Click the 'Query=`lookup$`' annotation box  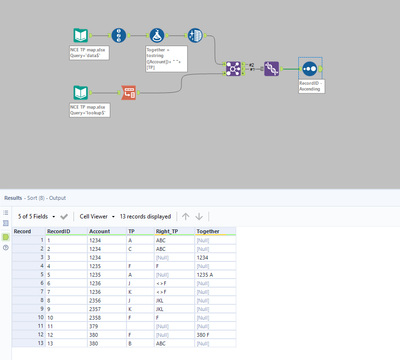90,110
